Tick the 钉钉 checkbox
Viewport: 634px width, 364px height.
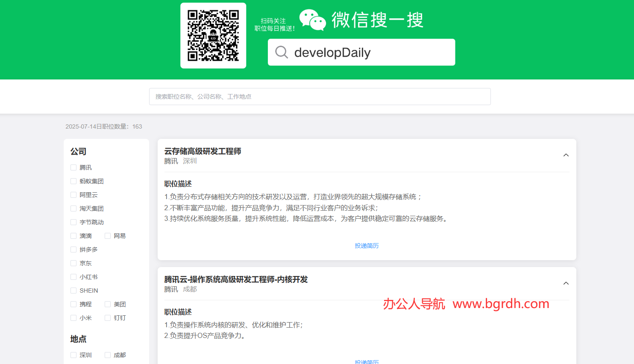107,317
